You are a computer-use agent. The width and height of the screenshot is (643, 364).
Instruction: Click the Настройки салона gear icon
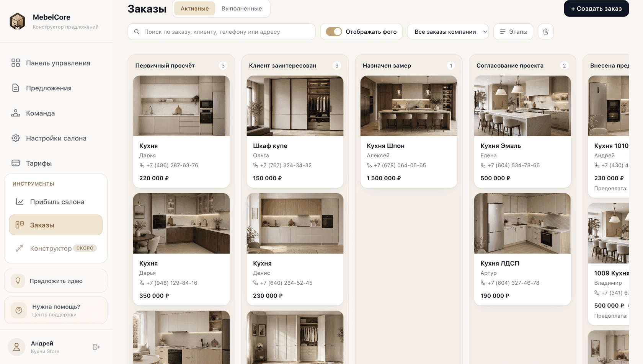tap(16, 138)
